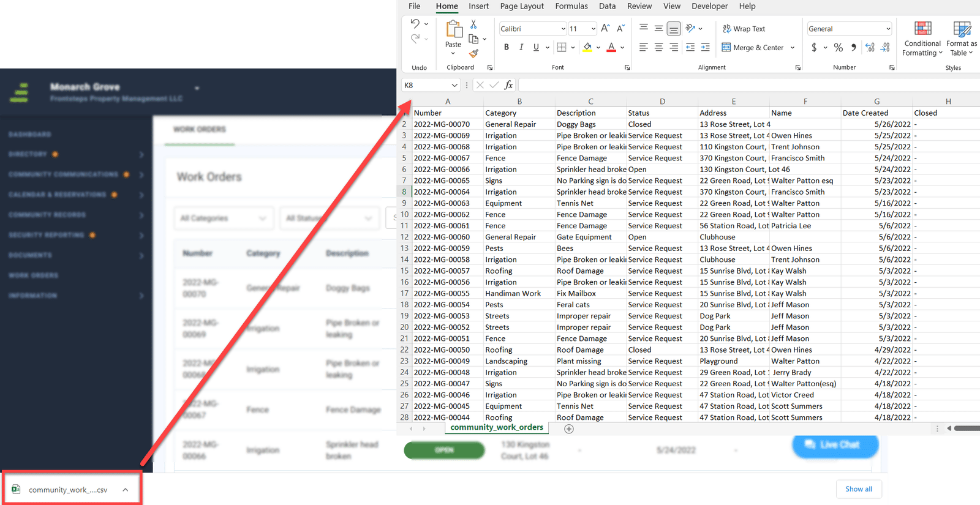The height and width of the screenshot is (505, 980).
Task: Open the File menu
Action: click(415, 6)
